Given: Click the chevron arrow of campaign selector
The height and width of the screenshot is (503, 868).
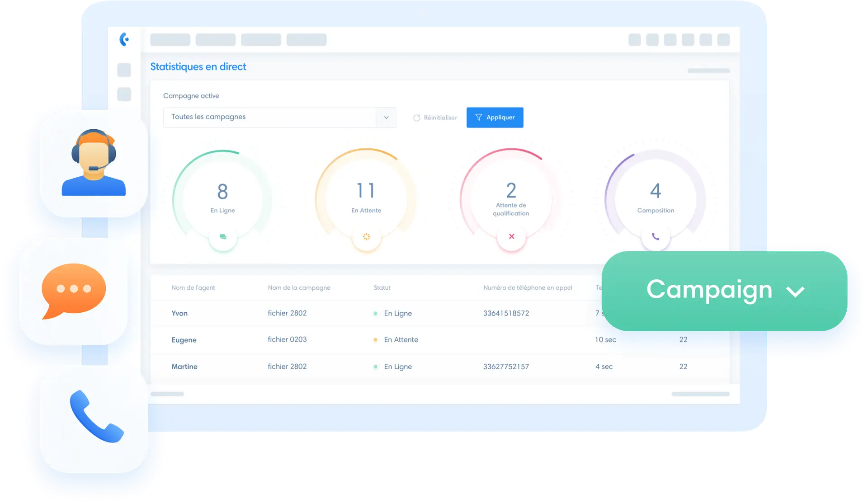Looking at the screenshot, I should pos(386,118).
